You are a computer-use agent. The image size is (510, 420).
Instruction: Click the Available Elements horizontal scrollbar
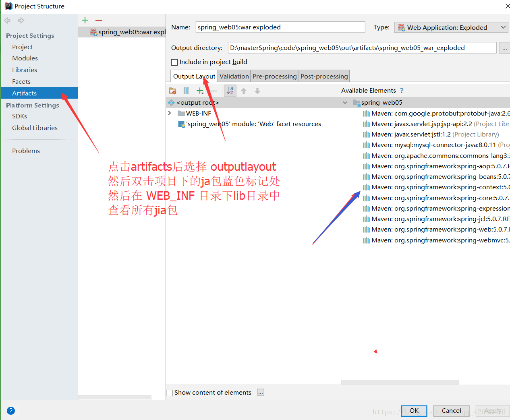coord(400,382)
